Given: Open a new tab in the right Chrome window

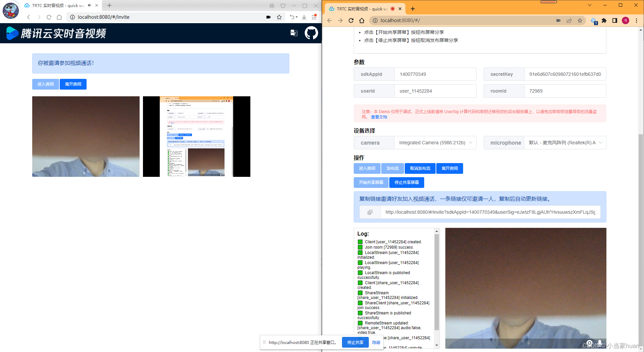Looking at the screenshot, I should [x=413, y=9].
